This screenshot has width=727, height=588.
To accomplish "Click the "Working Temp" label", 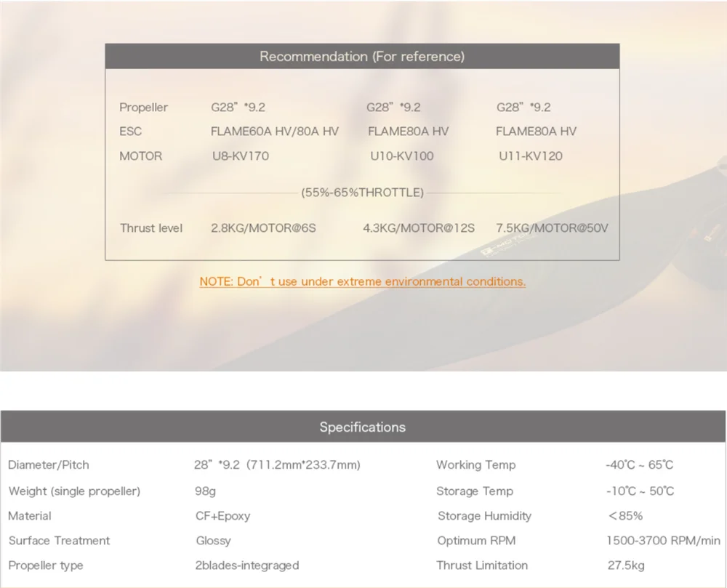I will point(475,464).
